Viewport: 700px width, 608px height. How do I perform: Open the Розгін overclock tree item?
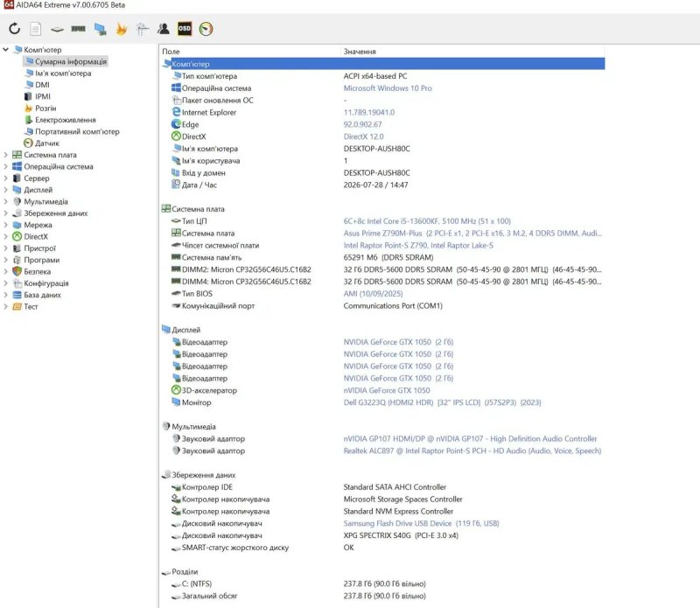point(45,108)
